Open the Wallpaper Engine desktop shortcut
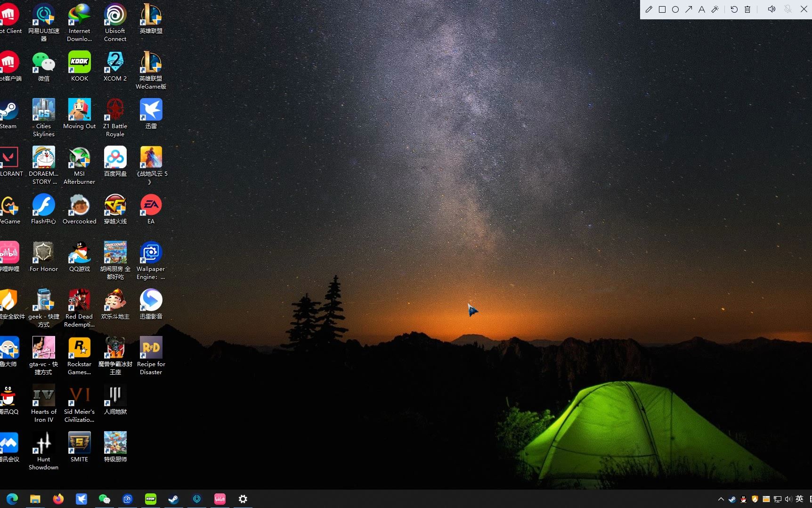This screenshot has width=812, height=508. tap(151, 261)
